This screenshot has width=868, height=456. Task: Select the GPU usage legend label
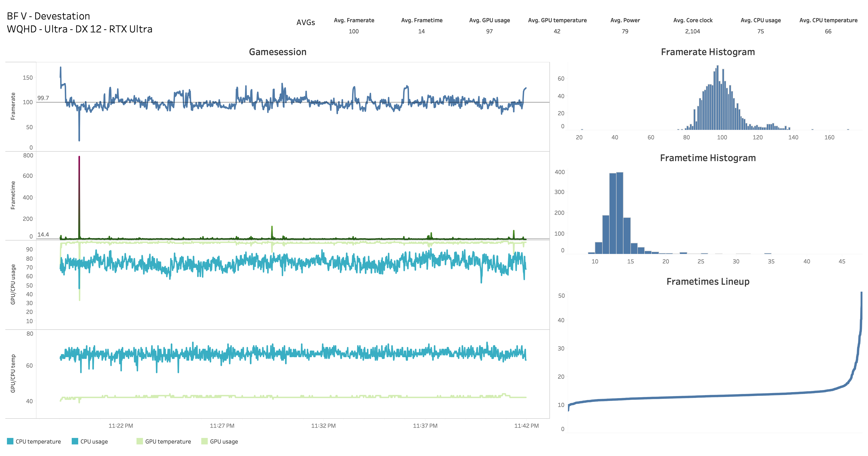coord(224,441)
